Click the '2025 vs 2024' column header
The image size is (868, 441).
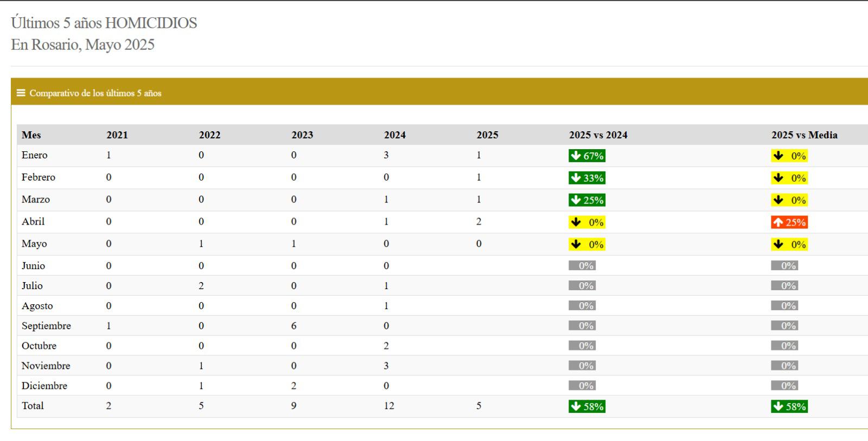coord(598,135)
